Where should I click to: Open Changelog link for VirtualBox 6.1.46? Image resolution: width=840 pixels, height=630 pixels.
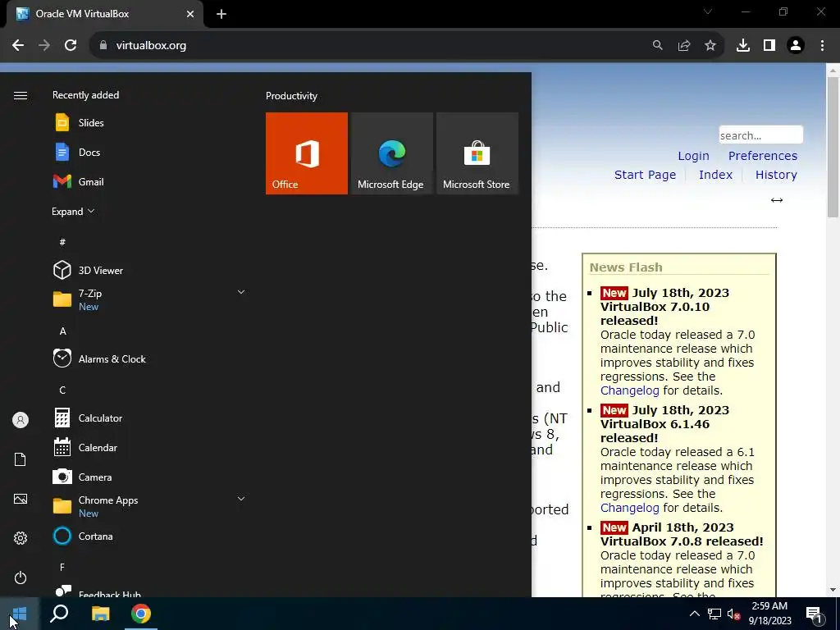tap(629, 508)
